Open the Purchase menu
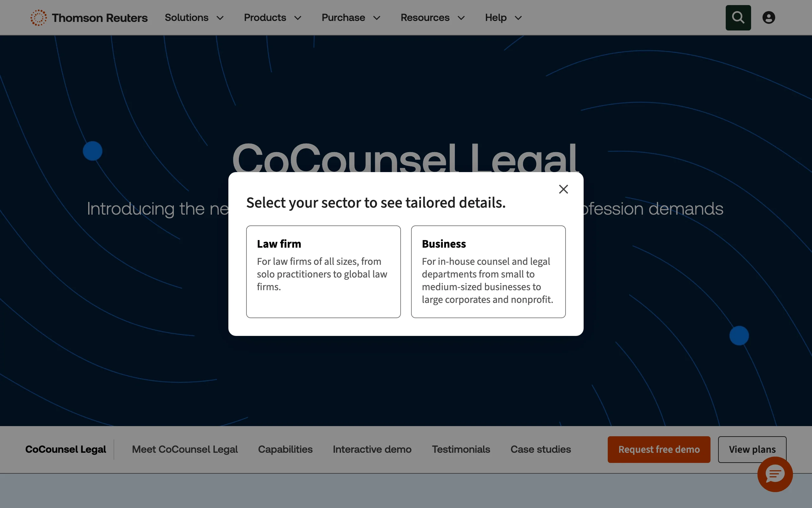812x508 pixels. coord(343,17)
